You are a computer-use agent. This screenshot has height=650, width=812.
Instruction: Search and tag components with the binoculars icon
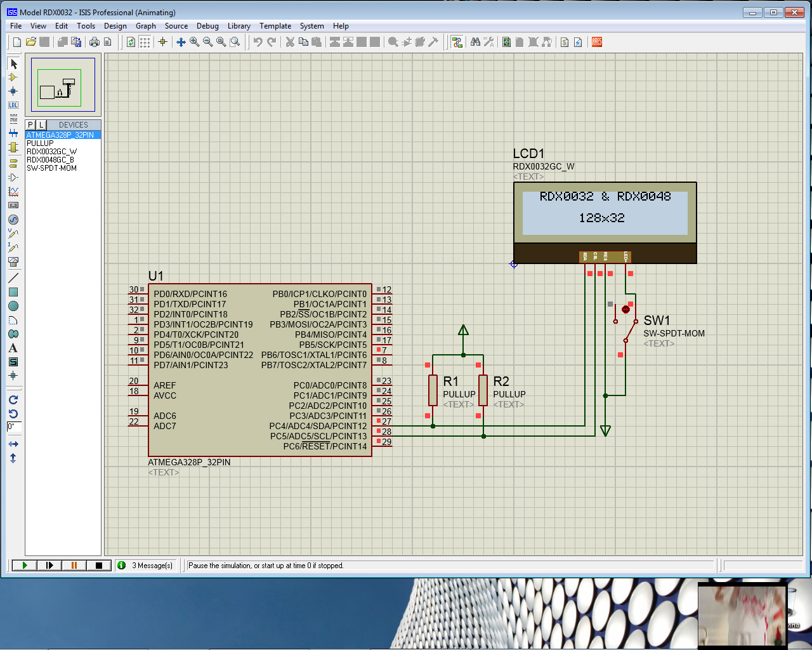tap(475, 42)
